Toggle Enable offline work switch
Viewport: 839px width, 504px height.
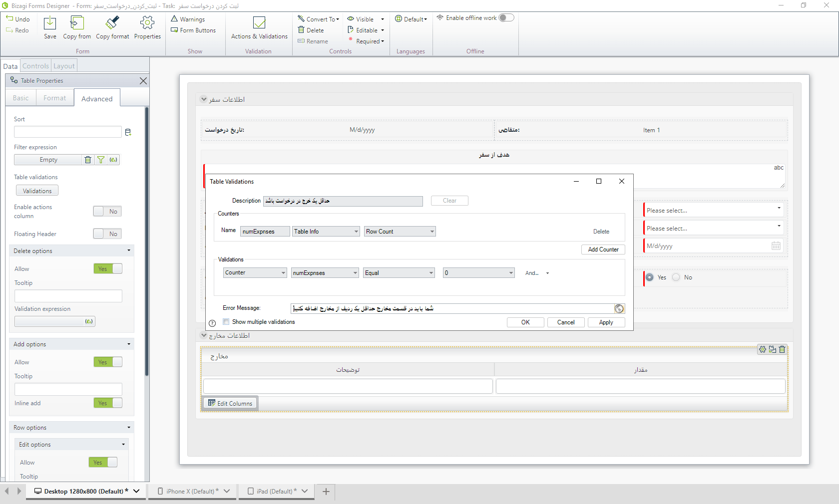tap(506, 17)
